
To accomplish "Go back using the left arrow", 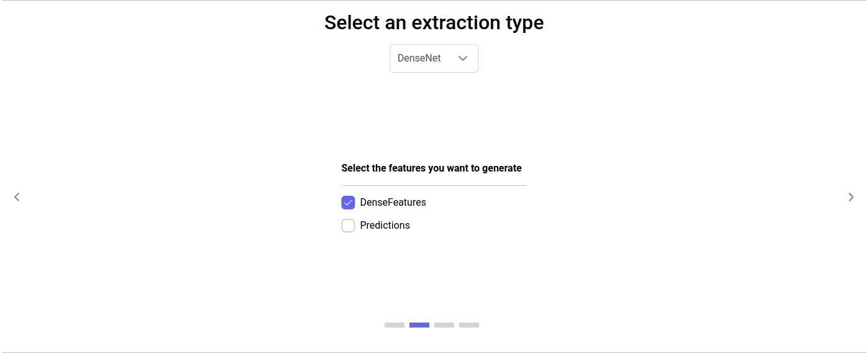I will point(17,197).
